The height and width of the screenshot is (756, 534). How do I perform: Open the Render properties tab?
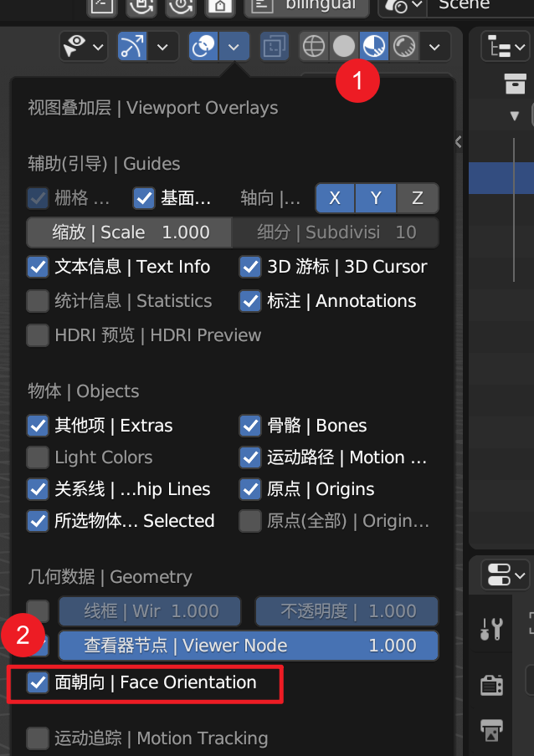tap(491, 685)
